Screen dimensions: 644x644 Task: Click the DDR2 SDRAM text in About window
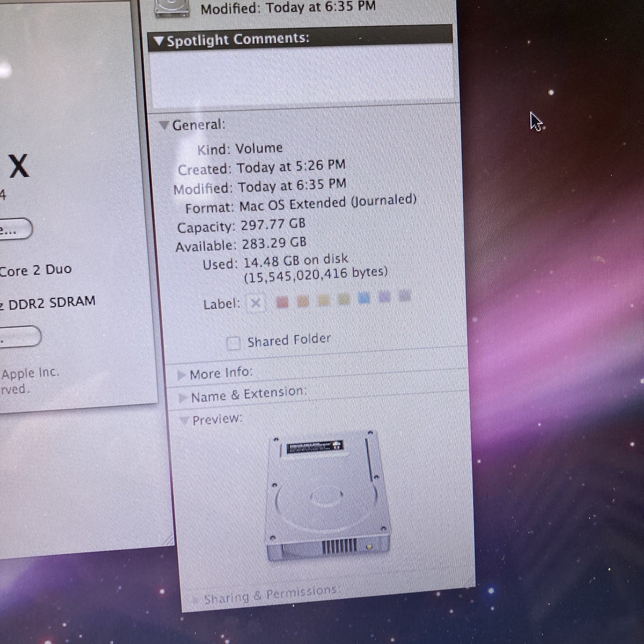click(x=52, y=303)
